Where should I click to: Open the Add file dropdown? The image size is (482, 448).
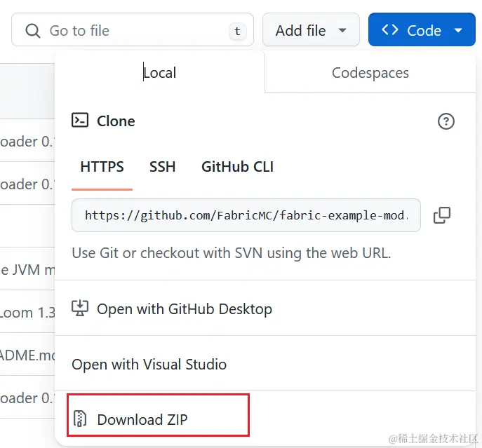(x=311, y=30)
